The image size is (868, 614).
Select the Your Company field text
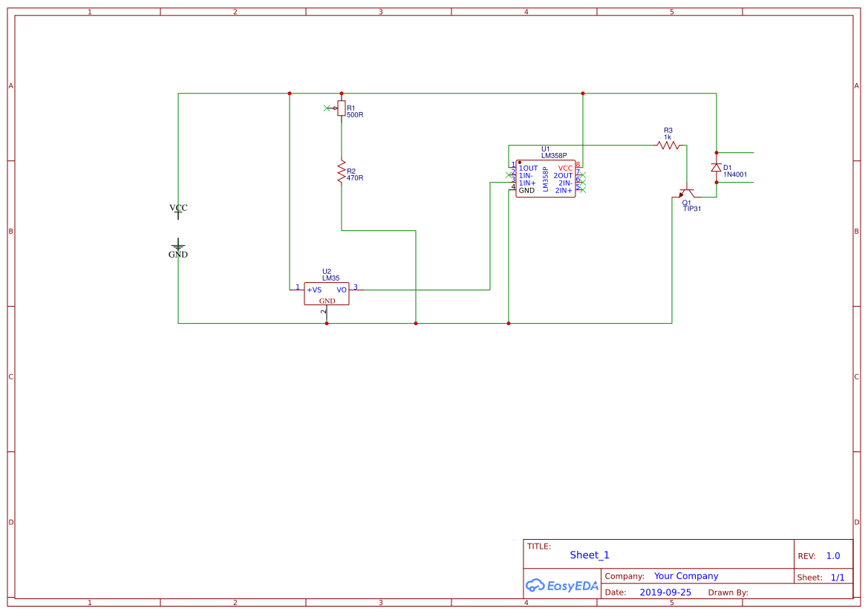pos(686,576)
